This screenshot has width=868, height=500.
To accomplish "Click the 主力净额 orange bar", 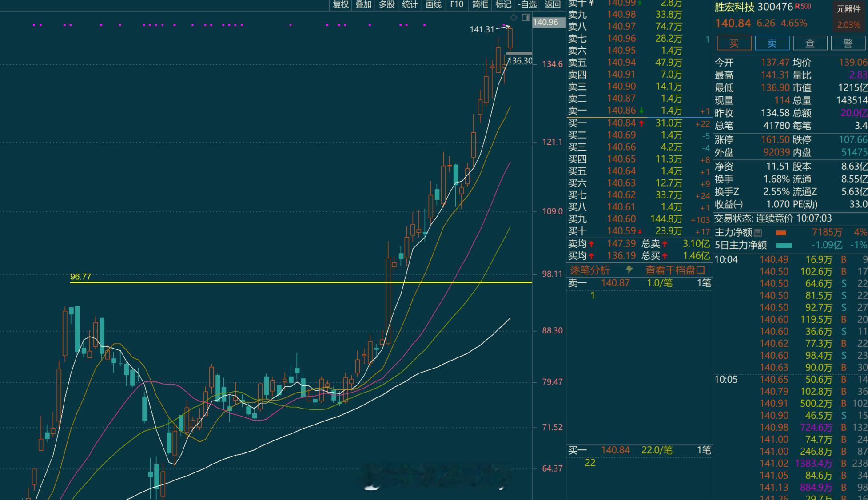I will pos(781,233).
